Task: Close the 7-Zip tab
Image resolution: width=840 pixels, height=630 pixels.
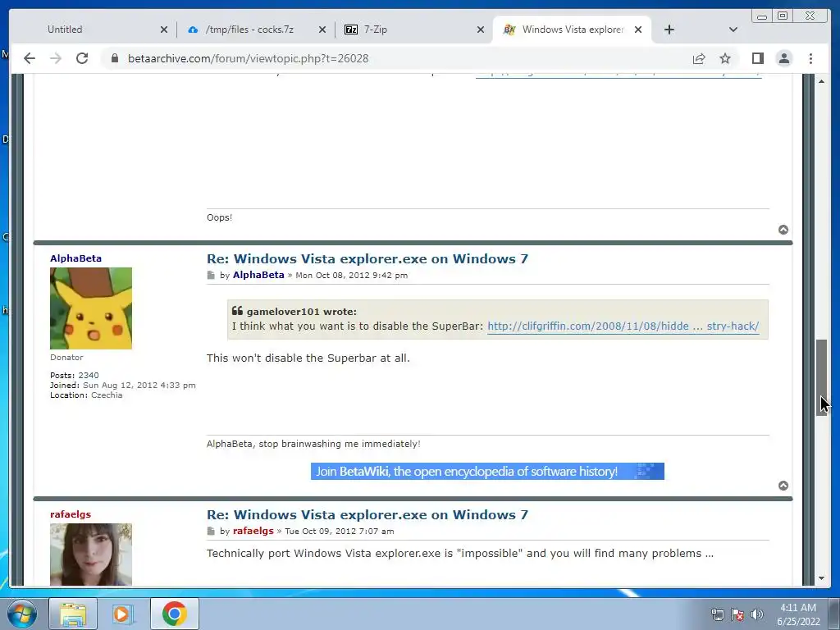Action: [x=481, y=30]
